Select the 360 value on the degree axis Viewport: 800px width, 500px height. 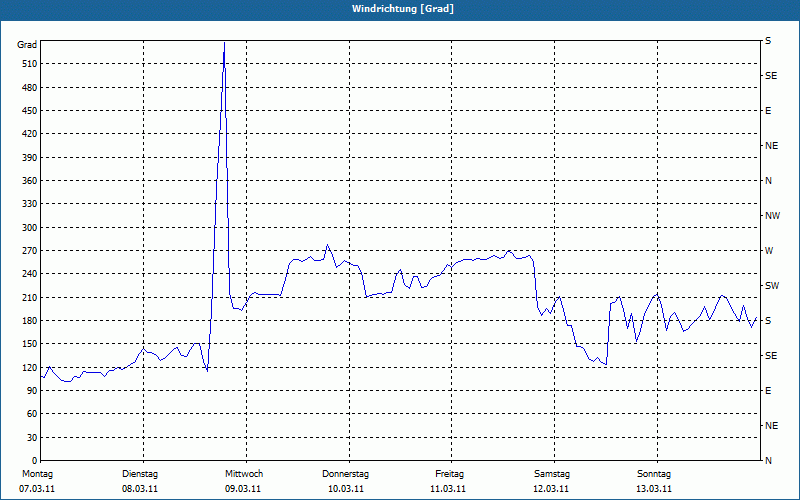[30, 181]
